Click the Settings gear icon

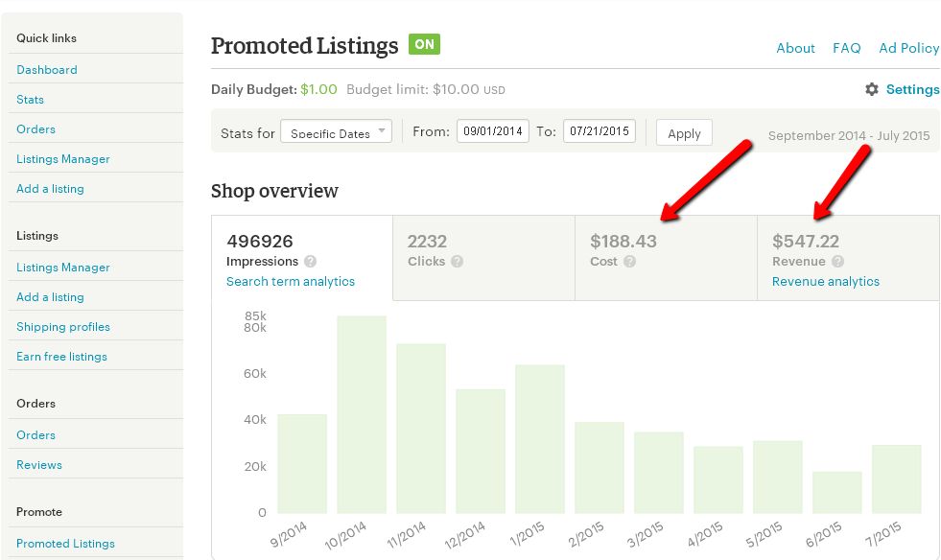[871, 89]
